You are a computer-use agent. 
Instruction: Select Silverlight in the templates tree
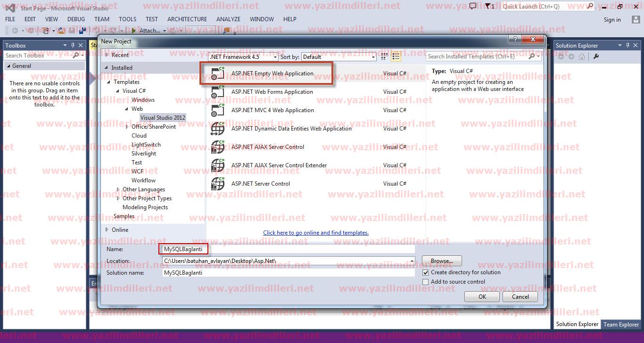pyautogui.click(x=144, y=154)
